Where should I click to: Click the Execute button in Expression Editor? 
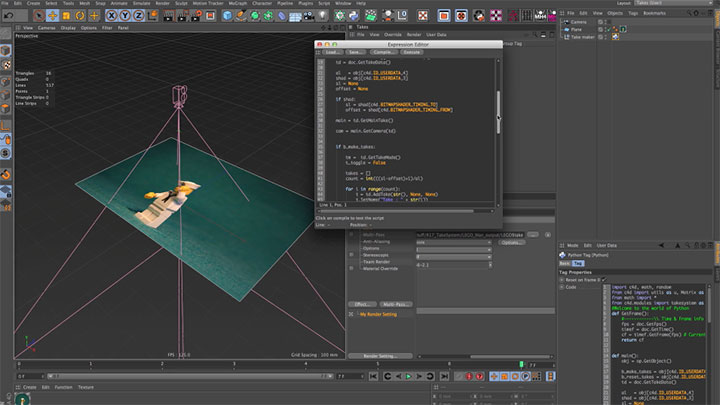[x=411, y=52]
